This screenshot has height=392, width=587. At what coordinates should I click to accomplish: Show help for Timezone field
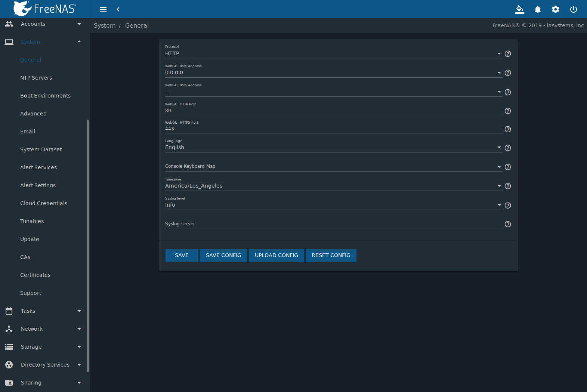508,186
